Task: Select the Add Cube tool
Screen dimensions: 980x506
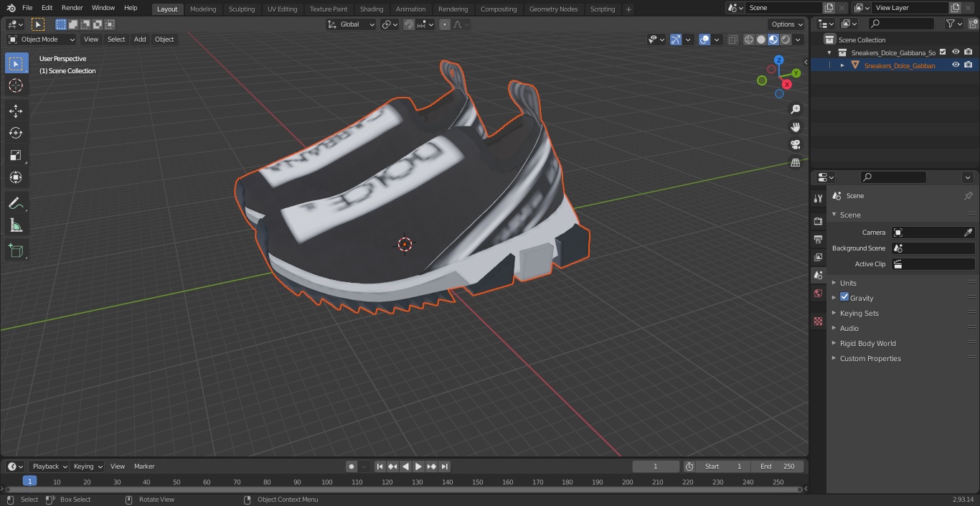Action: pyautogui.click(x=16, y=250)
